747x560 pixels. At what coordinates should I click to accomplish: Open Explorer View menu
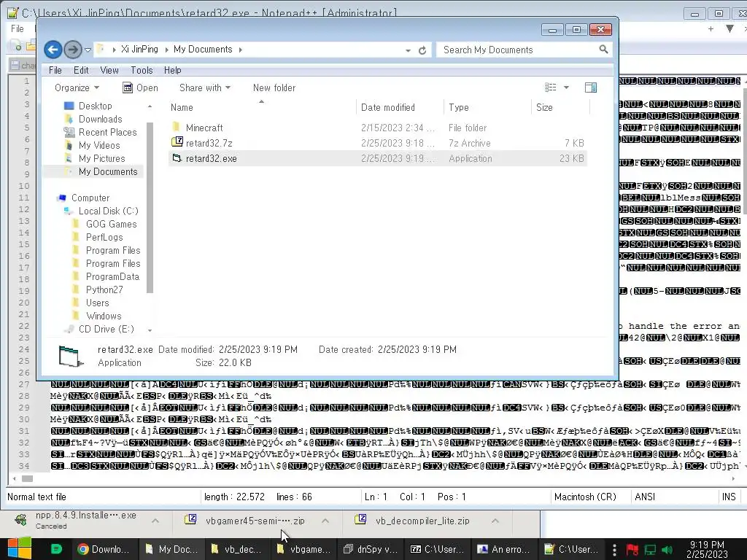tap(109, 70)
